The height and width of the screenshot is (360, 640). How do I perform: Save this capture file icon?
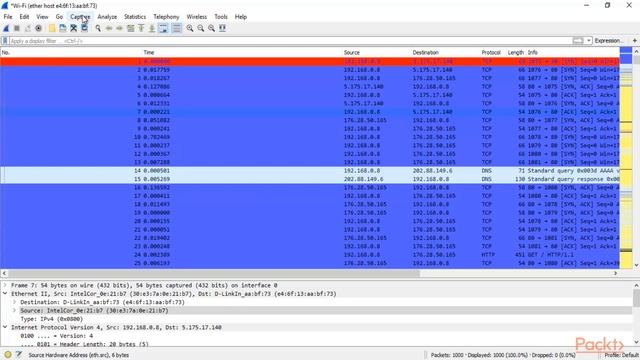pyautogui.click(x=62, y=28)
